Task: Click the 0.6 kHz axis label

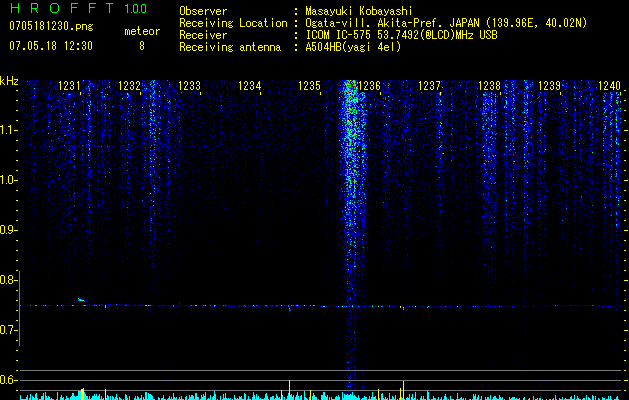Action: pos(8,380)
